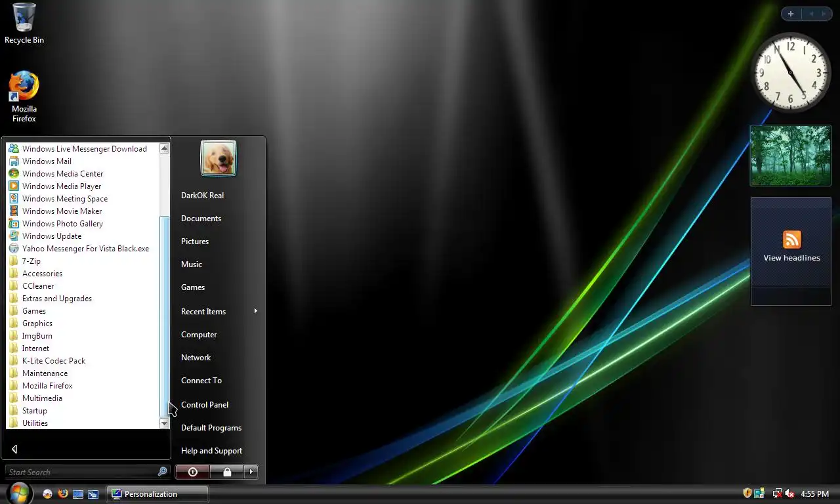Launch Yahoo Messenger For Vista Black.exe

click(79, 249)
